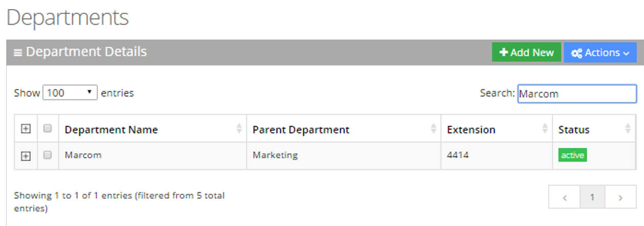The image size is (644, 226).
Task: Sort by Status column arrows
Action: point(628,129)
